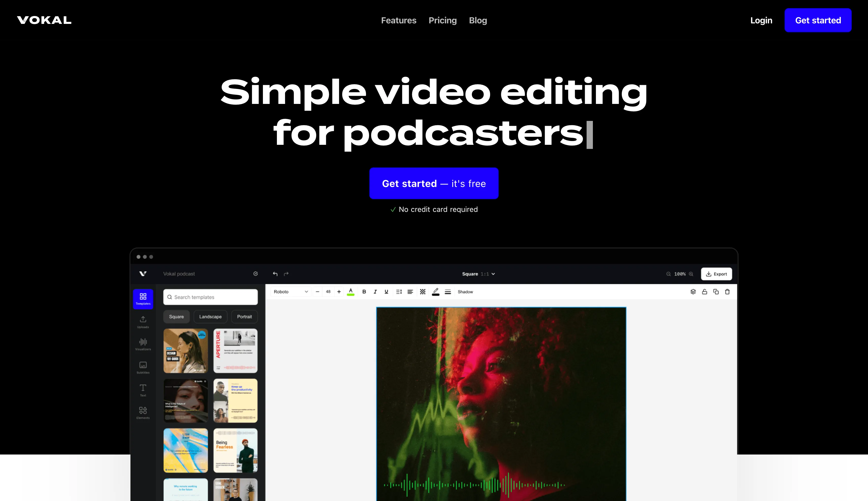Screen dimensions: 868x501
Task: Delete element with trash icon
Action: [x=727, y=292]
